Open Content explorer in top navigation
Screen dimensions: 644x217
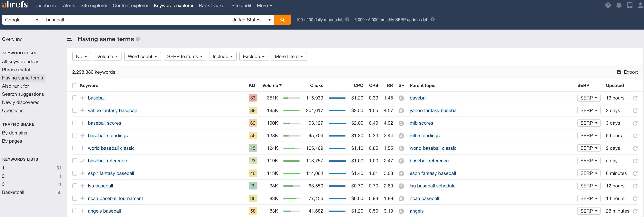[x=131, y=5]
